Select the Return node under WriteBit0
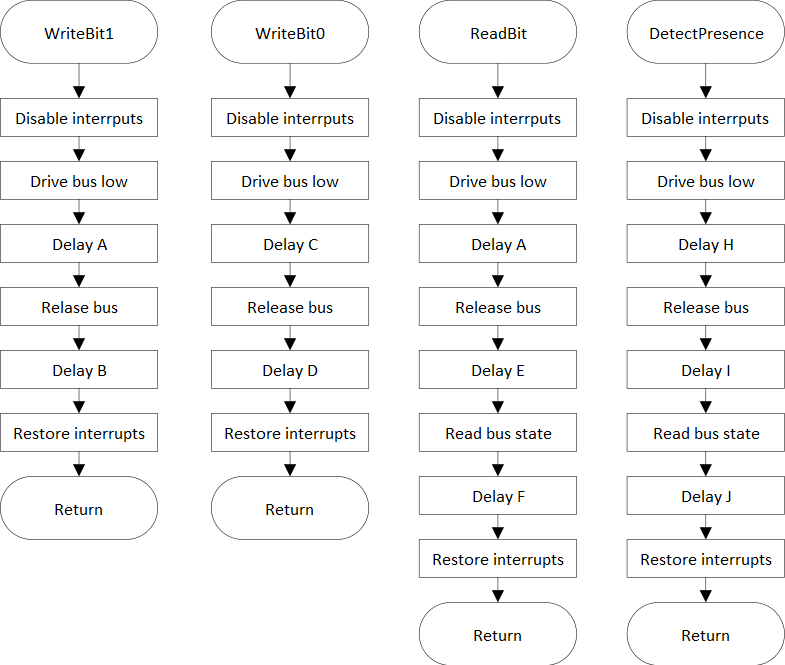This screenshot has height=665, width=785. (x=290, y=508)
